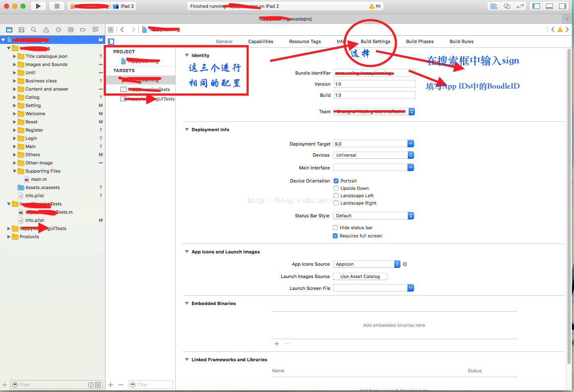Open the test navigator

[58, 30]
